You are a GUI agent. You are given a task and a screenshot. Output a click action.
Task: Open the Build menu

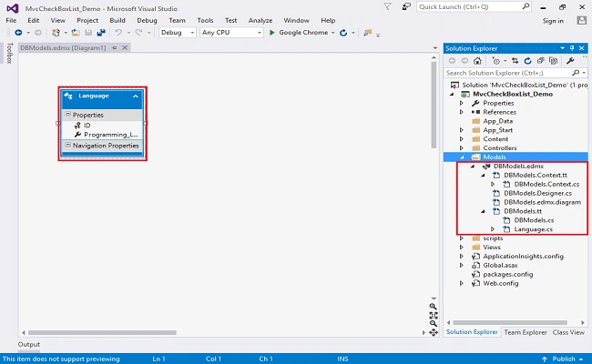coord(117,20)
